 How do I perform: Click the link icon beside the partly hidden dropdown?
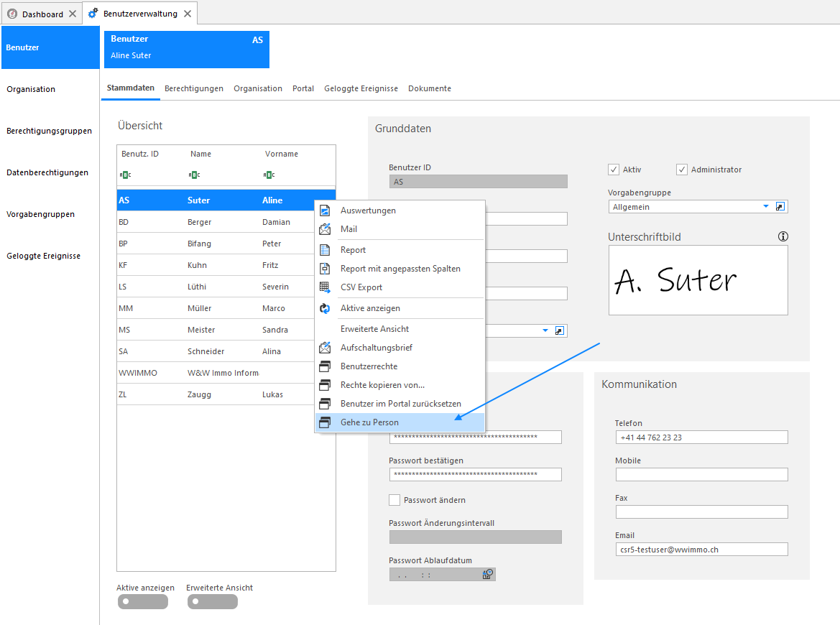[559, 330]
